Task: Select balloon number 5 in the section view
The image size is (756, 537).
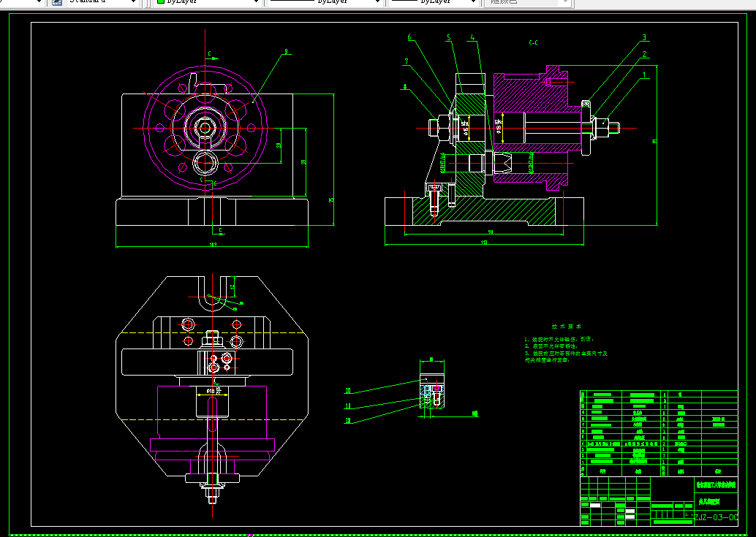Action: pyautogui.click(x=448, y=37)
